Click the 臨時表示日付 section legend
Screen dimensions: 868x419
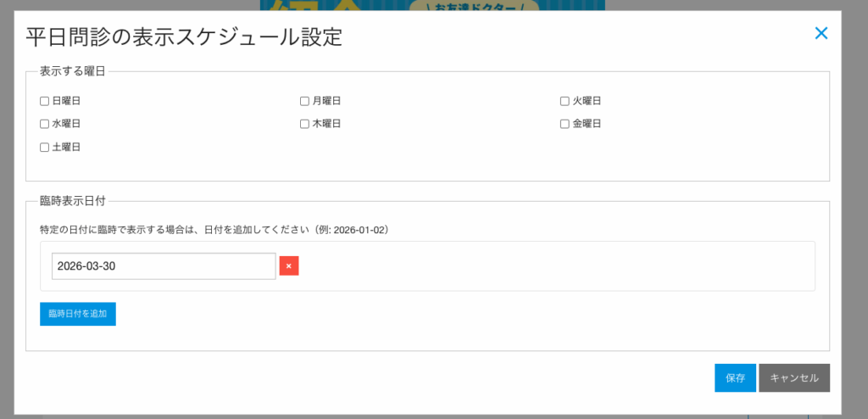(x=72, y=202)
